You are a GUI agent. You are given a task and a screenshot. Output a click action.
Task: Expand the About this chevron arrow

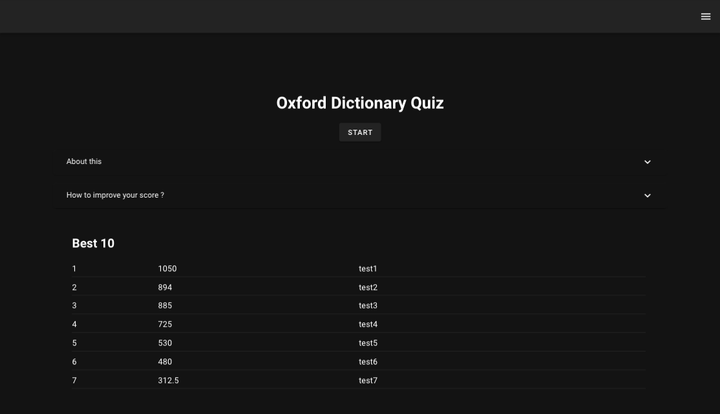[647, 162]
